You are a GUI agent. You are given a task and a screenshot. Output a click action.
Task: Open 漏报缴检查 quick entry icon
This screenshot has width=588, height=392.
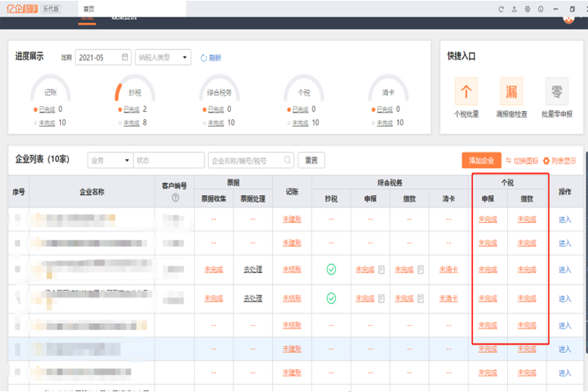pos(512,93)
